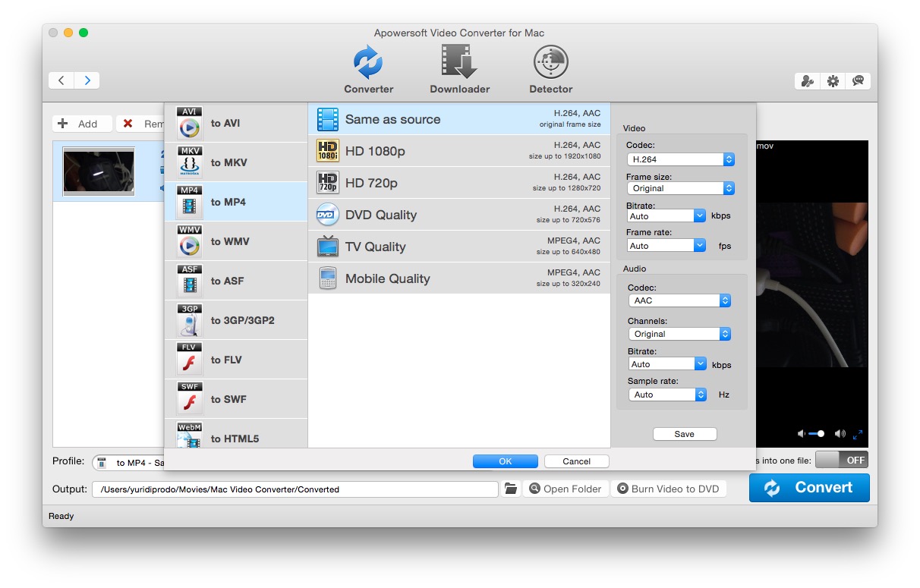Open the Frame rate fps dropdown
The image size is (920, 588).
click(x=666, y=246)
